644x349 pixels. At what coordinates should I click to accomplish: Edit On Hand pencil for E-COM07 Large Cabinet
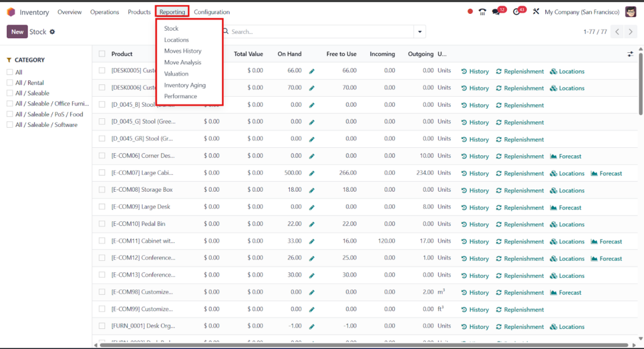(312, 174)
